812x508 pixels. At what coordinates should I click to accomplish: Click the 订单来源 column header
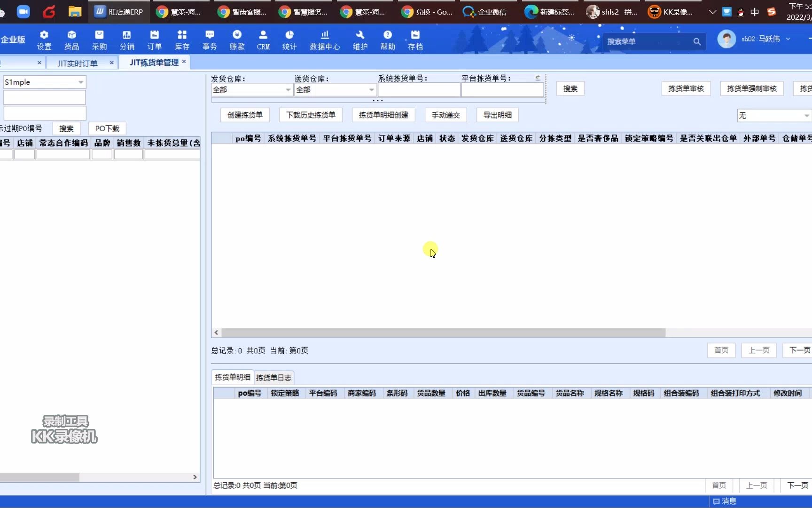394,138
